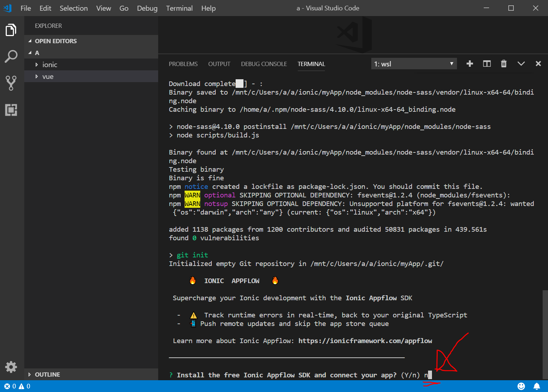Expand the vue folder
This screenshot has width=548, height=392.
(48, 76)
